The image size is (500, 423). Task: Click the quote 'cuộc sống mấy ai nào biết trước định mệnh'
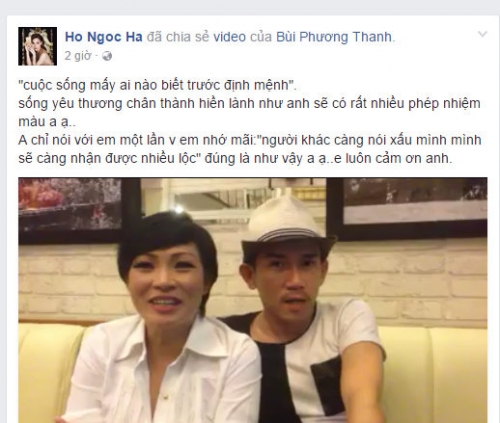pyautogui.click(x=157, y=86)
